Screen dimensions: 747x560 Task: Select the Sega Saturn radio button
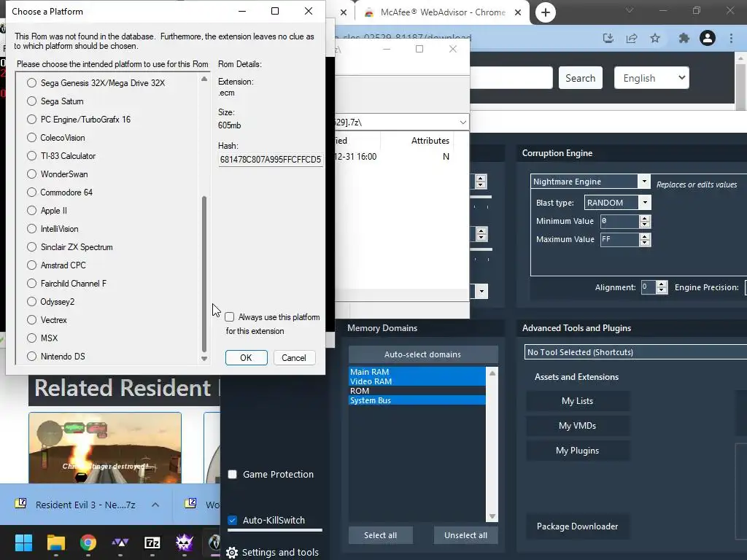[x=32, y=101]
